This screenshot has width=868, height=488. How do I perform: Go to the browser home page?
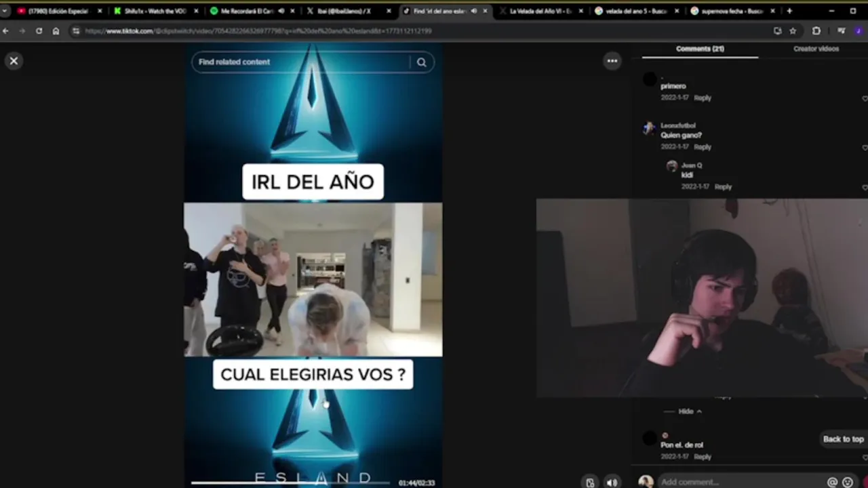point(56,30)
